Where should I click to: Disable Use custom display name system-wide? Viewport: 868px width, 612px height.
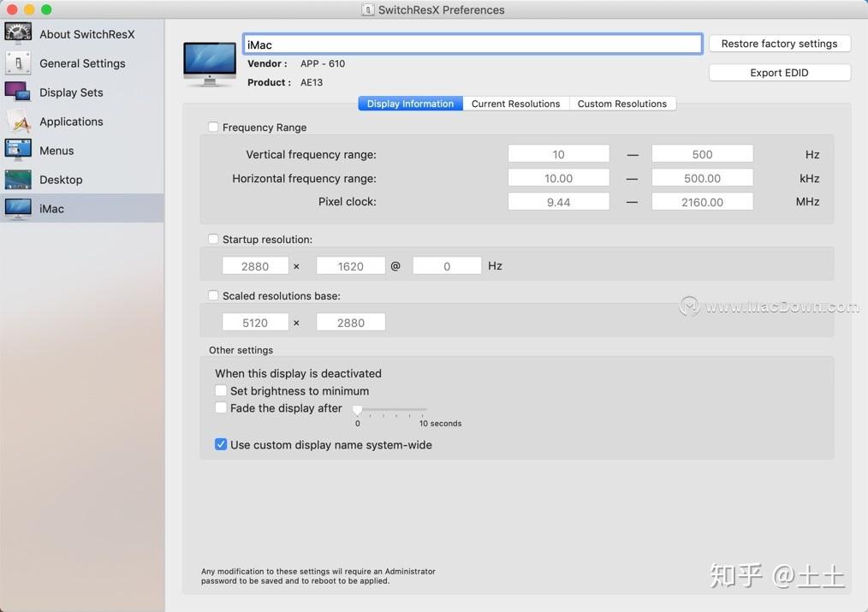tap(220, 444)
